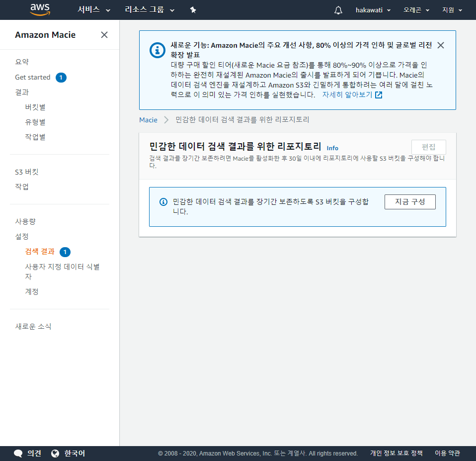Click breadcrumb text 민감한 데이터 검색 결과를 위한 리포지토리
Viewport: 476px width, 461px height.
pos(242,120)
